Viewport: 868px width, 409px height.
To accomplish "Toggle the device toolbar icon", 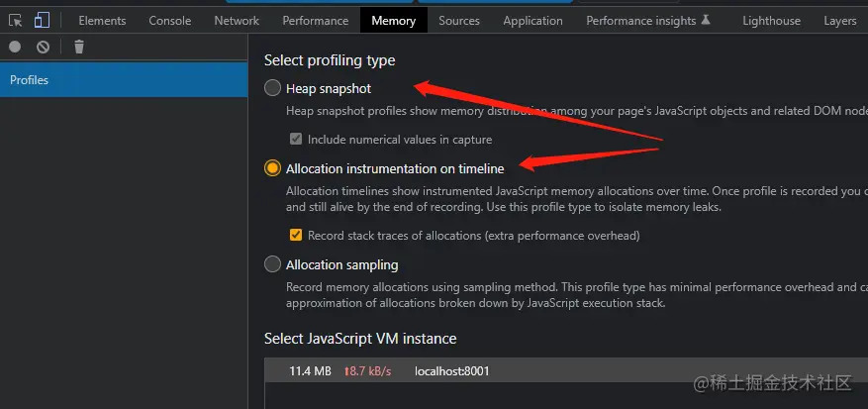I will 42,20.
